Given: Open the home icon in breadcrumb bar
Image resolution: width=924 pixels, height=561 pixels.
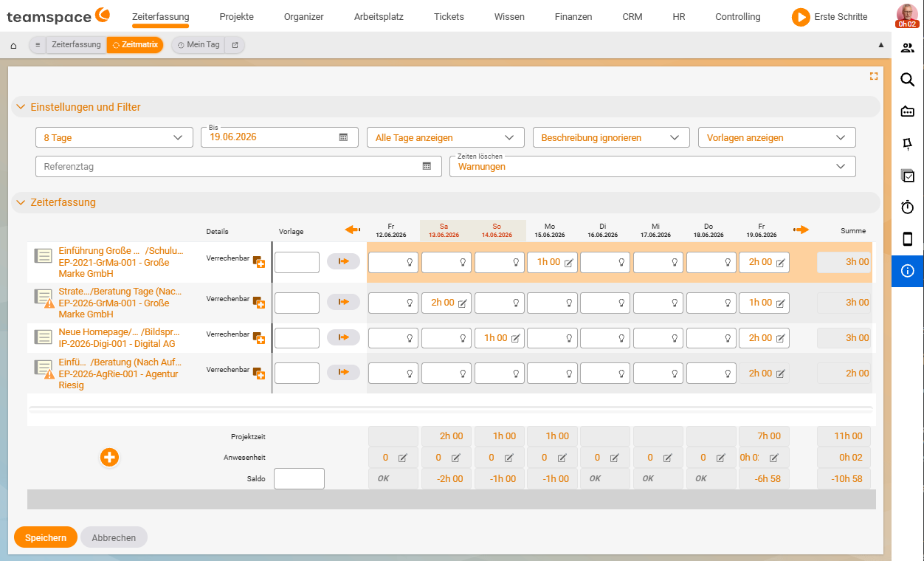Looking at the screenshot, I should point(13,45).
